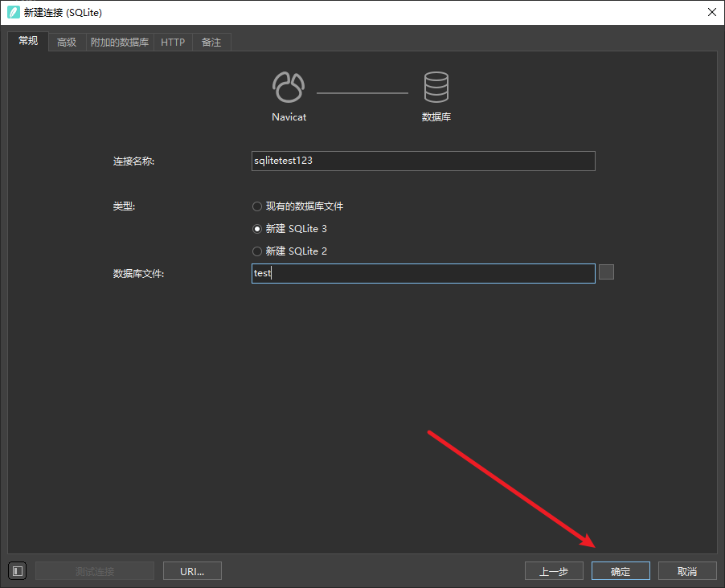This screenshot has height=588, width=725.
Task: Focus the 连接名称 input field
Action: point(423,161)
